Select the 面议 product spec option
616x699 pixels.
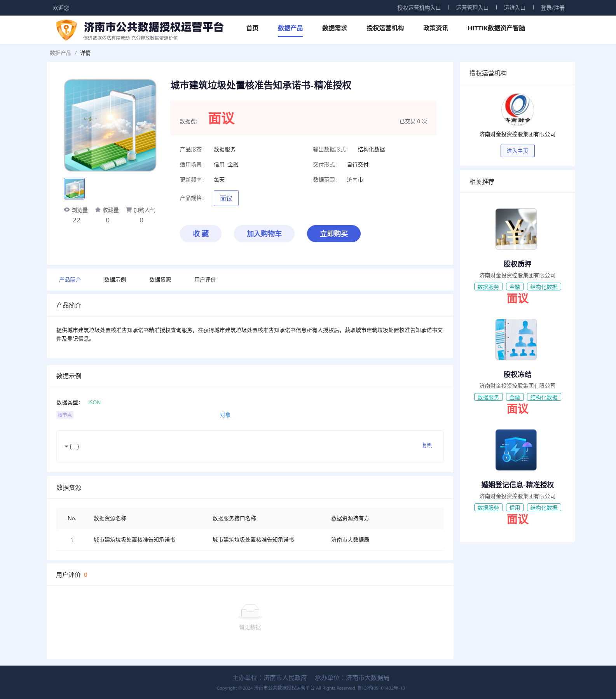pos(226,198)
